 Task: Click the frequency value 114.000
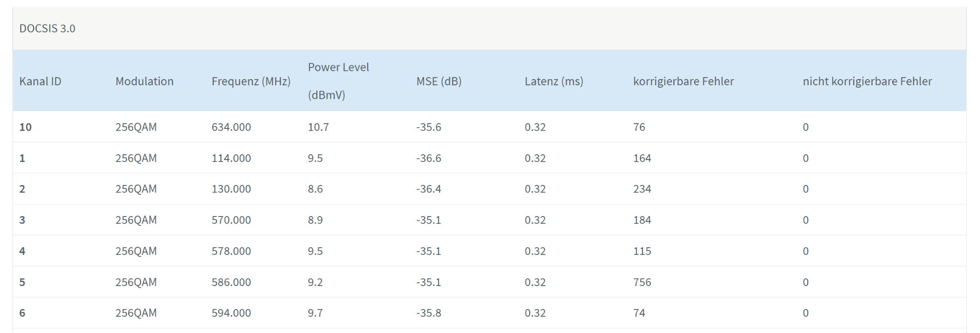coord(231,158)
